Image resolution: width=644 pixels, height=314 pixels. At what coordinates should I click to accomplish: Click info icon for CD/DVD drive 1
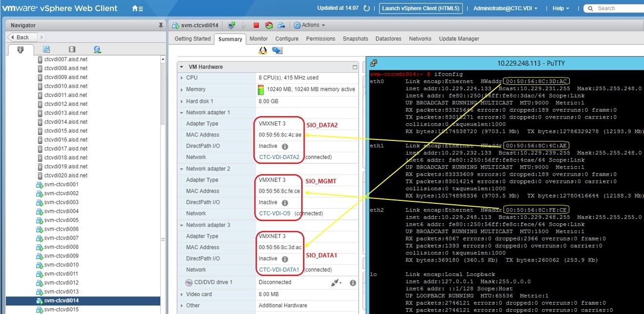[353, 282]
